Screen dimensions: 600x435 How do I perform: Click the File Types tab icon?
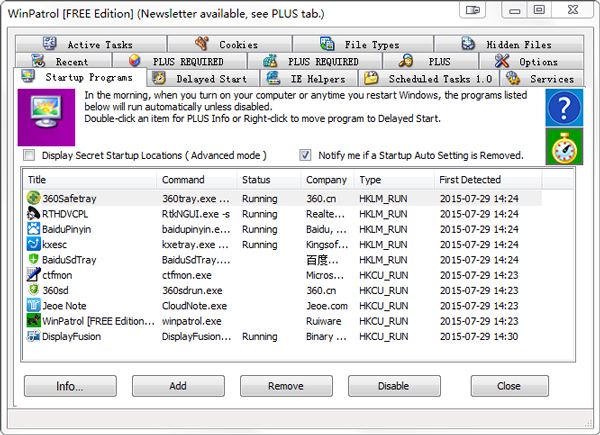coord(327,44)
